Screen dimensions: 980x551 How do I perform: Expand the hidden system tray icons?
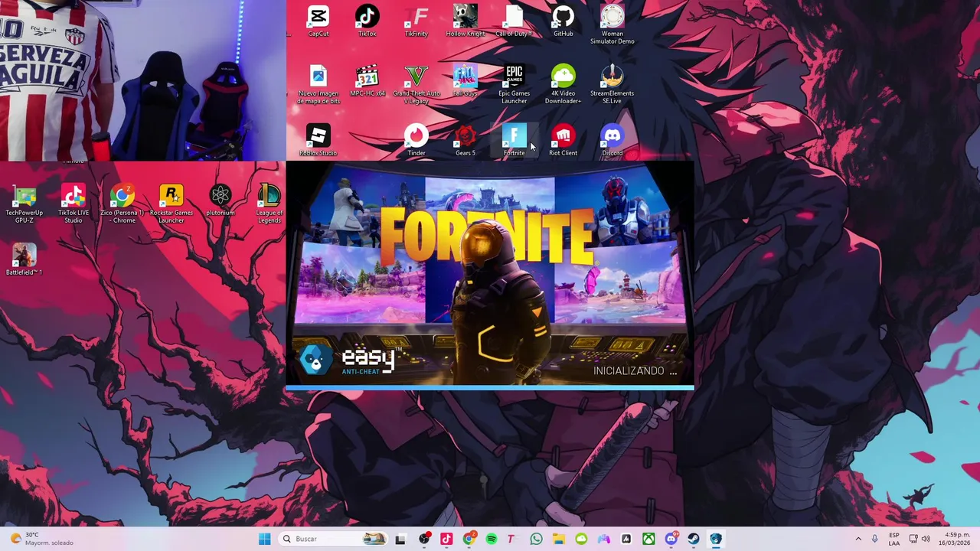pos(858,539)
